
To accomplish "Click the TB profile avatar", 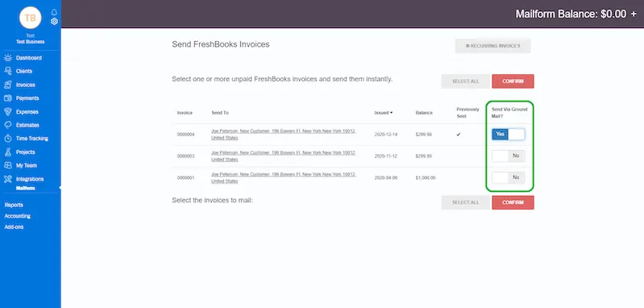I will click(30, 18).
